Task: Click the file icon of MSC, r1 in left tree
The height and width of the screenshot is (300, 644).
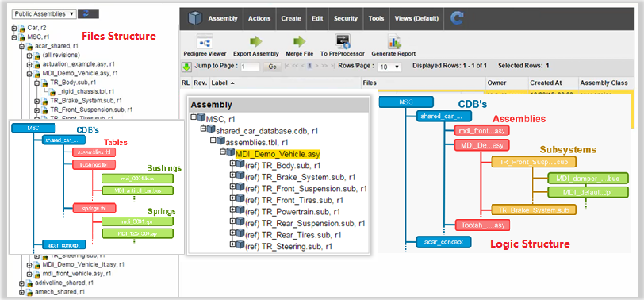Action: tap(21, 37)
